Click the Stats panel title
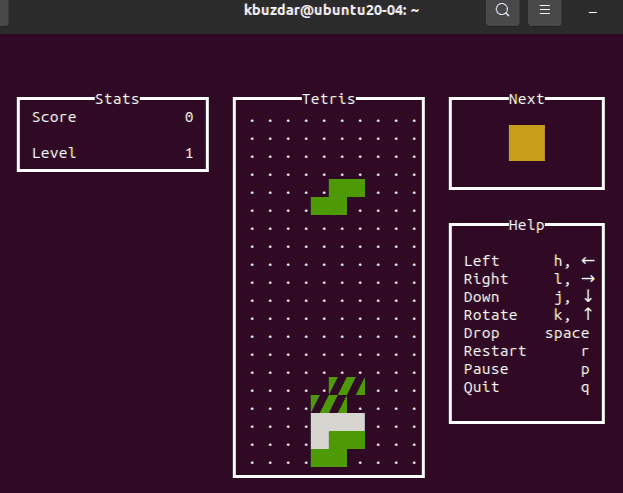The image size is (623, 493). pos(117,99)
